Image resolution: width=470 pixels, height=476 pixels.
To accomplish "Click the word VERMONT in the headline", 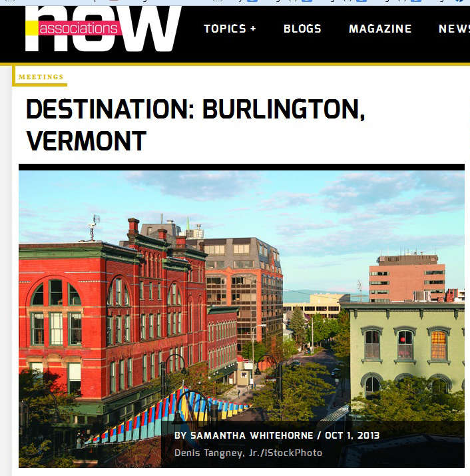I will pyautogui.click(x=87, y=141).
